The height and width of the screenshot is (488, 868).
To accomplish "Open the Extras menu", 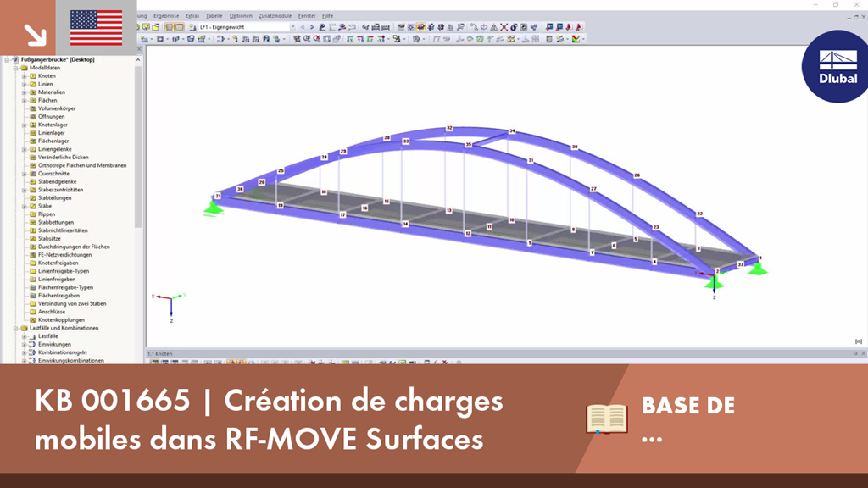I will [192, 16].
